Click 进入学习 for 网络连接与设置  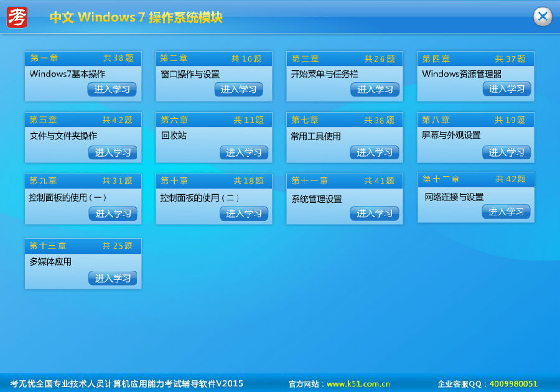point(506,212)
